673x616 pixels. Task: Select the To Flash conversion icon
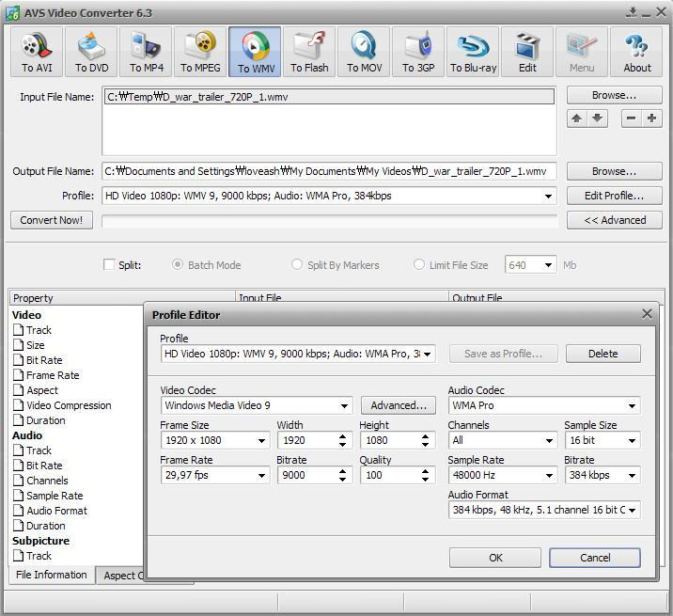tap(309, 52)
